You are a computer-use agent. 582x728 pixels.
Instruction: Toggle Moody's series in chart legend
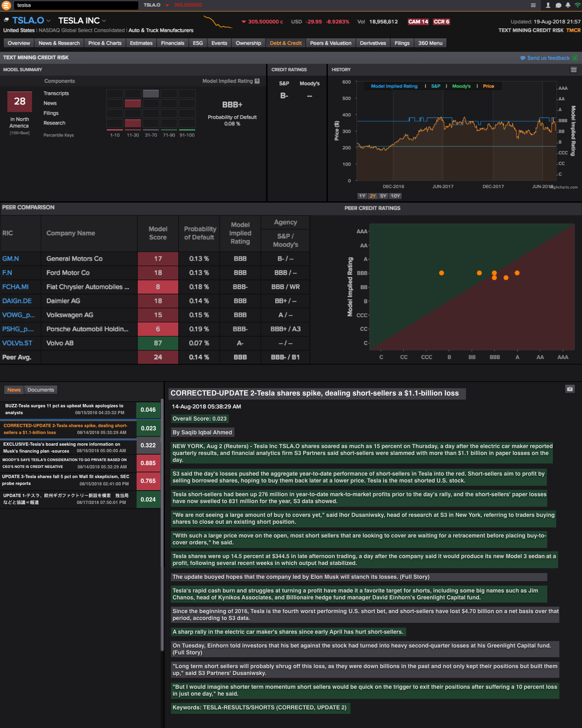click(461, 86)
